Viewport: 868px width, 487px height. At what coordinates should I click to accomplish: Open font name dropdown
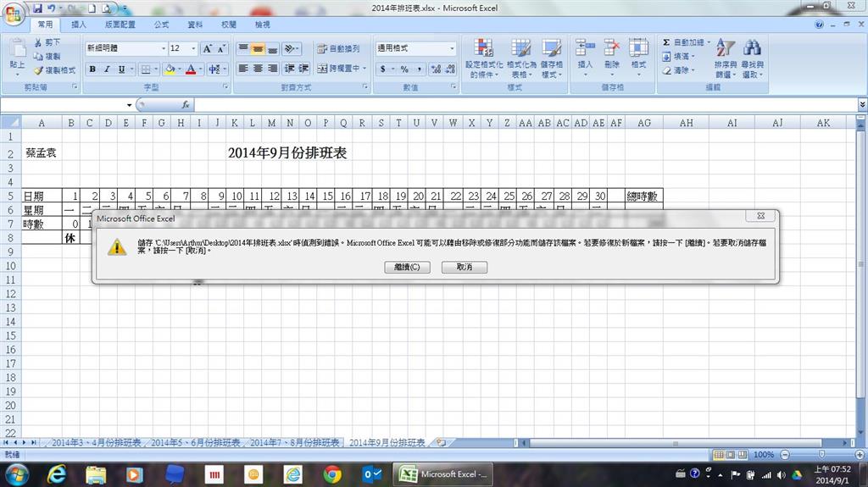164,49
